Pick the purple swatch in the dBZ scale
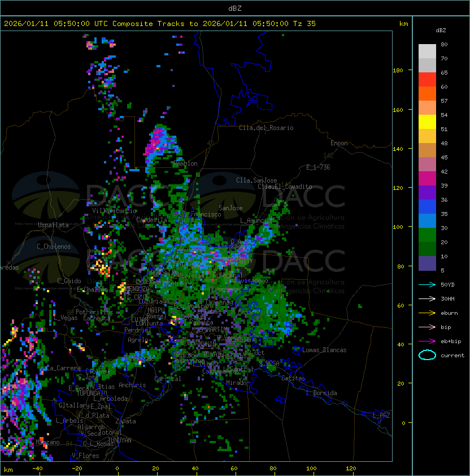 (x=427, y=192)
